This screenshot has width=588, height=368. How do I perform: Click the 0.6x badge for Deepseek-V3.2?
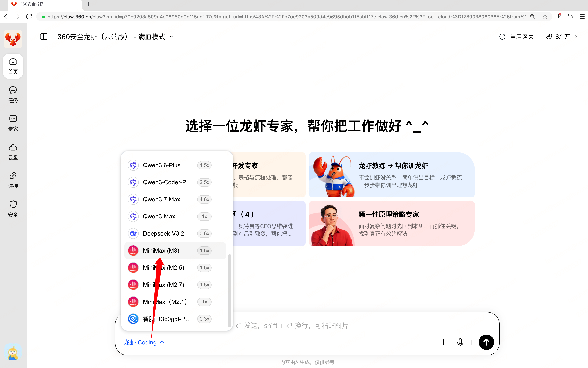[x=204, y=233]
